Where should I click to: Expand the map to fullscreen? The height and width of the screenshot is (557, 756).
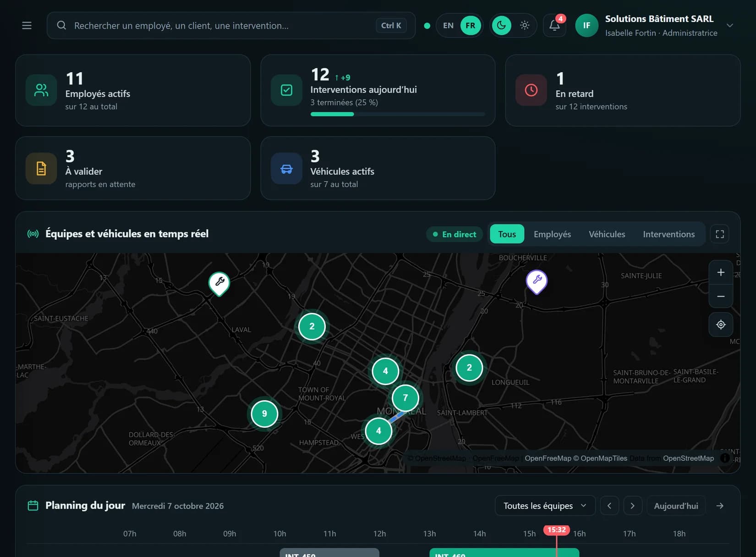point(720,234)
